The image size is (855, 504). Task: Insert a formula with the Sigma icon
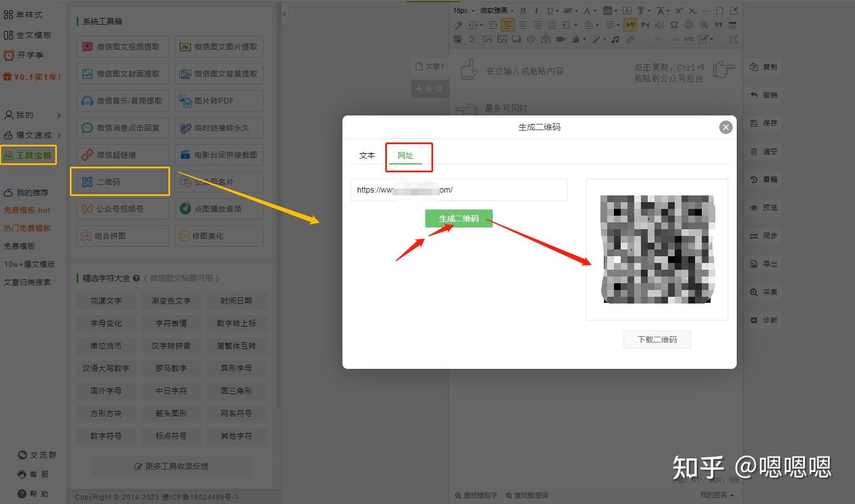(x=473, y=39)
